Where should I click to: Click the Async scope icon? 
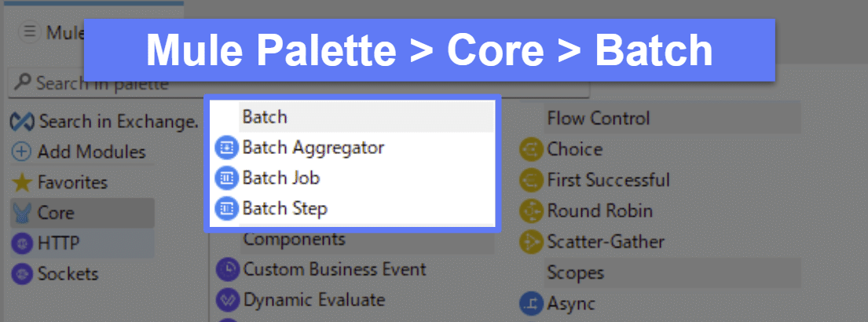pyautogui.click(x=530, y=303)
